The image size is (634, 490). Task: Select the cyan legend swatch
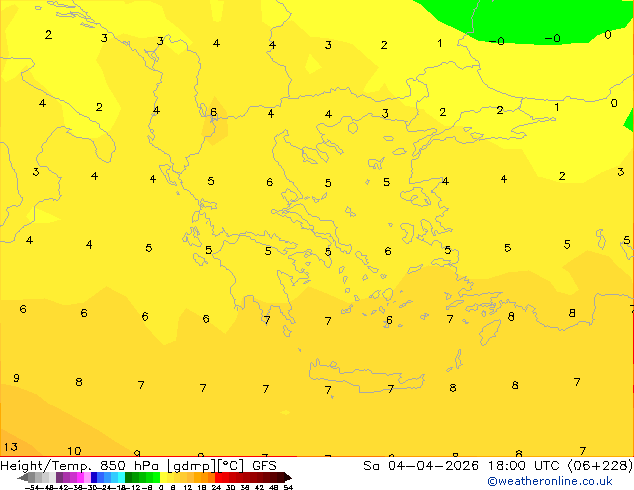[121, 477]
